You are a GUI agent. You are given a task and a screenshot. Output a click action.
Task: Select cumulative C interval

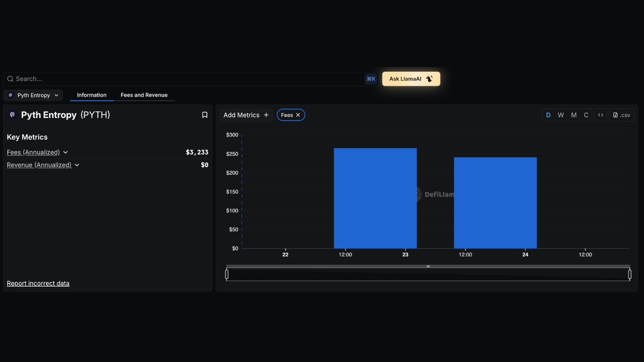click(x=586, y=115)
